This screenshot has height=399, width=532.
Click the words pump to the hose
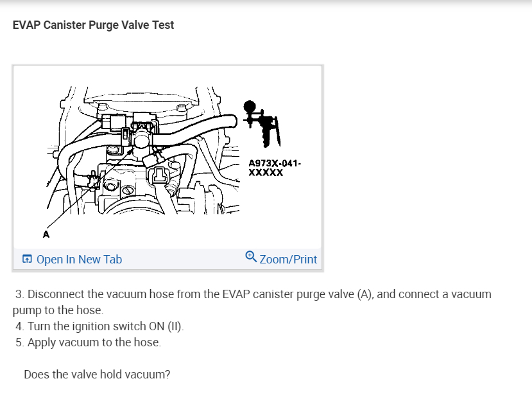tap(58, 310)
